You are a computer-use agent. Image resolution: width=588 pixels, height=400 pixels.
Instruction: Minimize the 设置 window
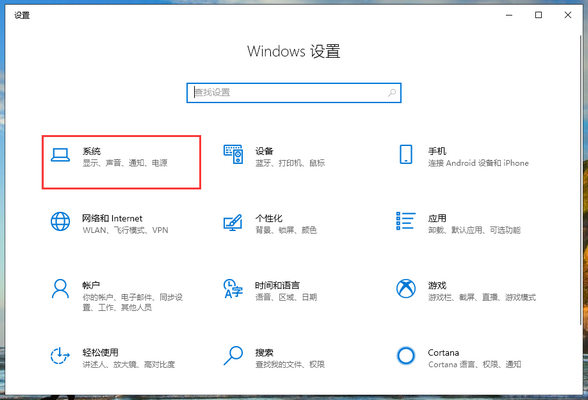(509, 15)
